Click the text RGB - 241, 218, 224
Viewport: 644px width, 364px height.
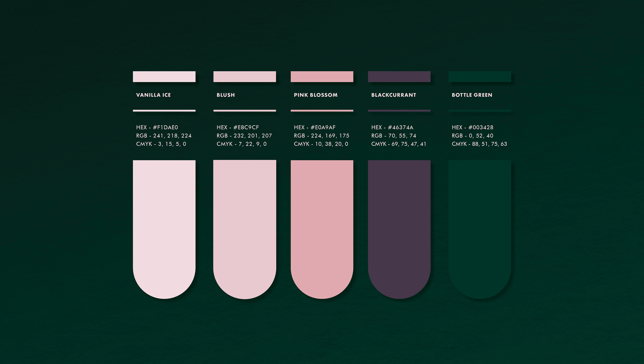coord(164,136)
